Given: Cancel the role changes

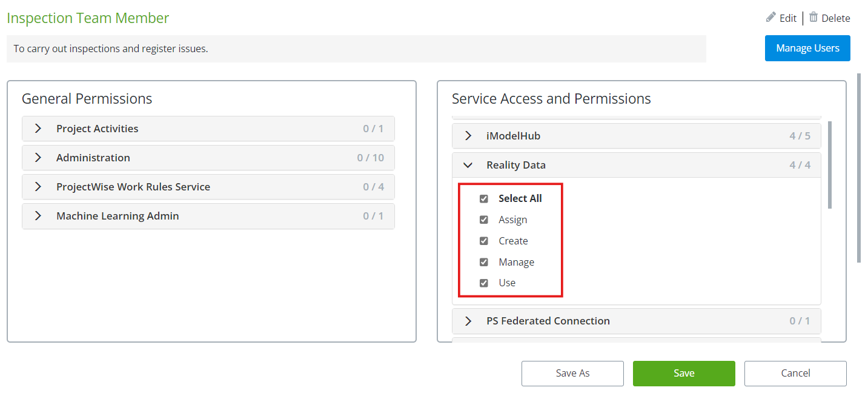Looking at the screenshot, I should 795,374.
